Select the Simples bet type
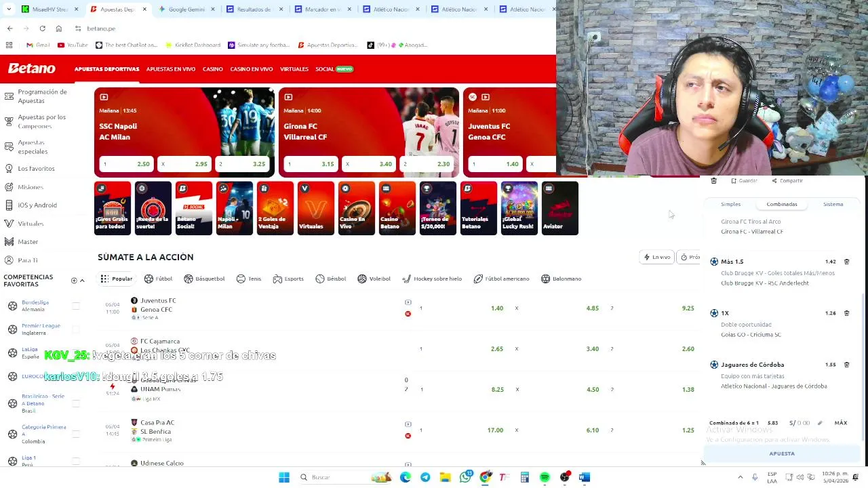 tap(730, 204)
